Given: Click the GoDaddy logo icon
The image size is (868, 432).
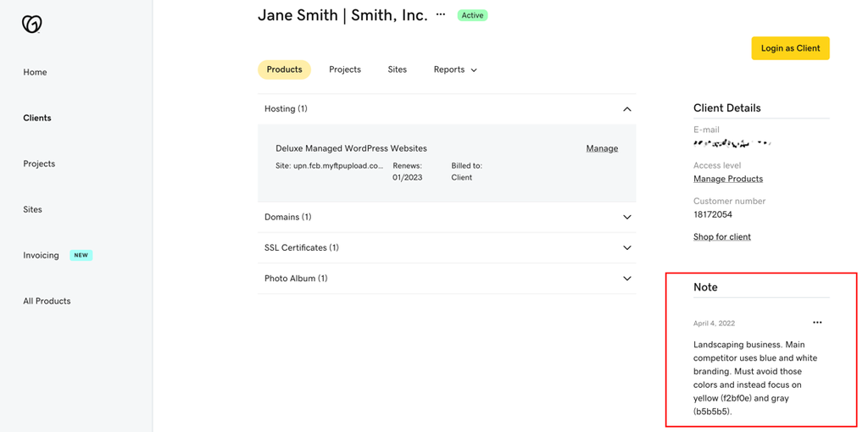Looking at the screenshot, I should pyautogui.click(x=32, y=25).
